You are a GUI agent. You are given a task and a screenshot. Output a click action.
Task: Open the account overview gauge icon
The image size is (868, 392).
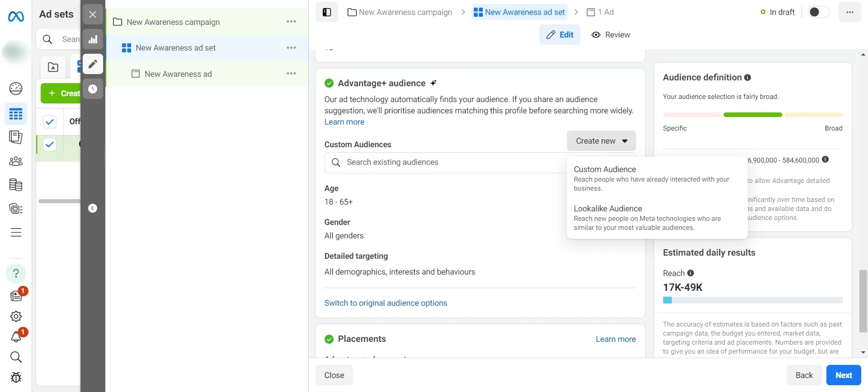click(x=16, y=89)
